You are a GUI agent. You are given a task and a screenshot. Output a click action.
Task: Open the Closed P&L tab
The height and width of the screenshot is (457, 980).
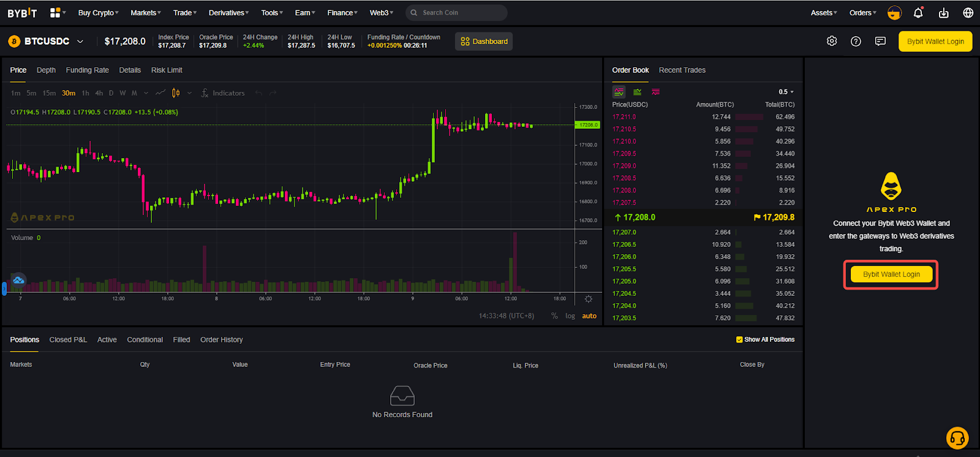68,340
